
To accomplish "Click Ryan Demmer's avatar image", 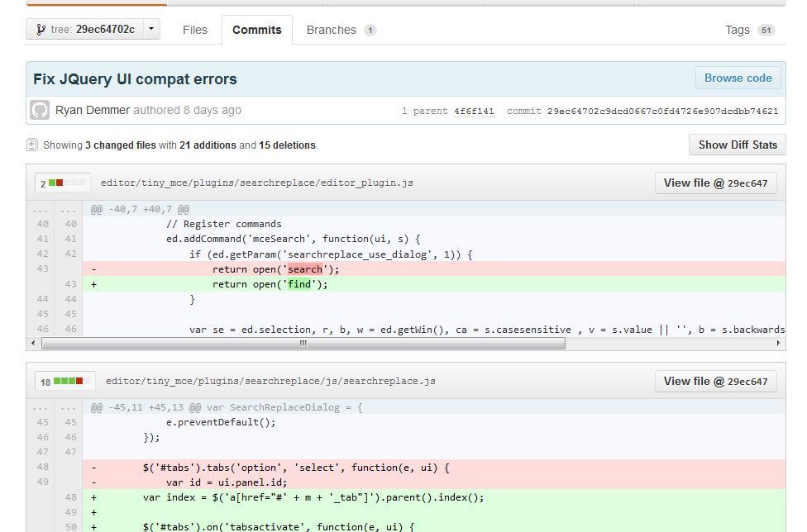I will coord(40,110).
